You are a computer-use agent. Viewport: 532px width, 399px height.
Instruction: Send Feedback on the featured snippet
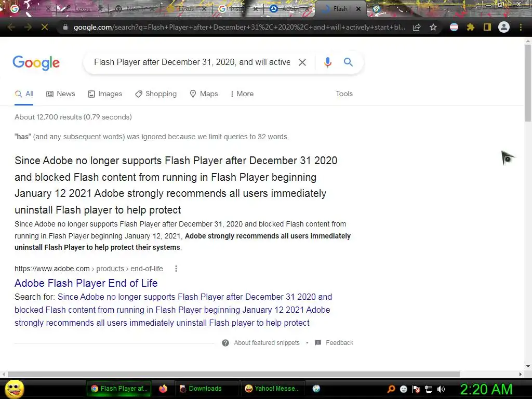click(x=339, y=343)
